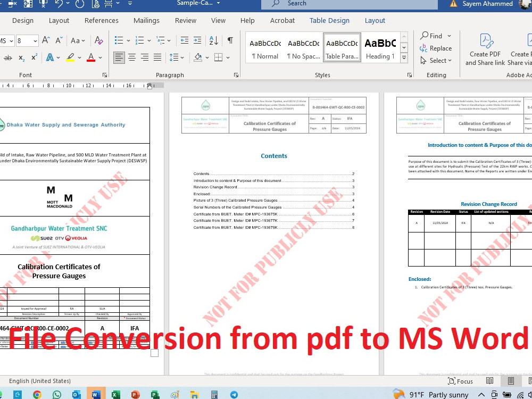Viewport: 532px width, 399px height.
Task: Click the Undo arrow in the title bar
Action: [59, 4]
